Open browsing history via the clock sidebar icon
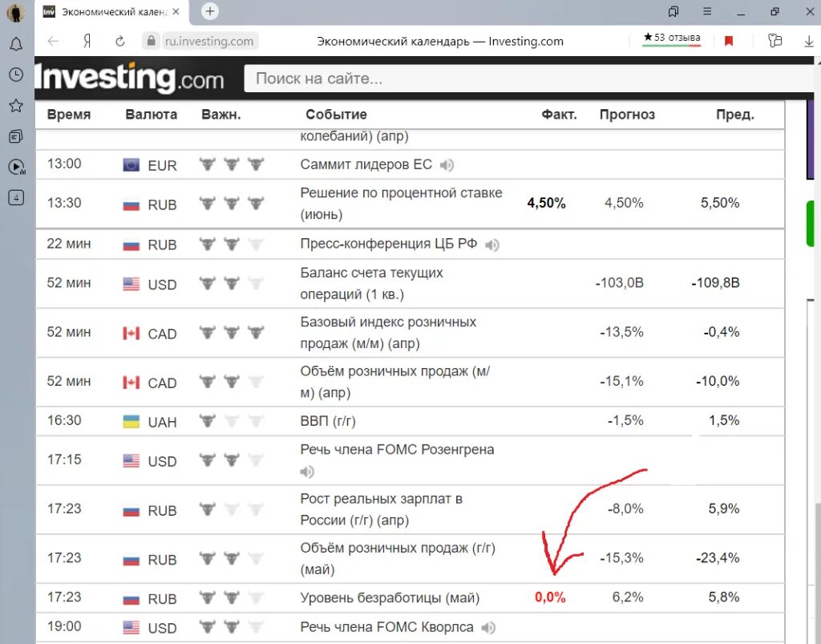The image size is (821, 644). (16, 75)
